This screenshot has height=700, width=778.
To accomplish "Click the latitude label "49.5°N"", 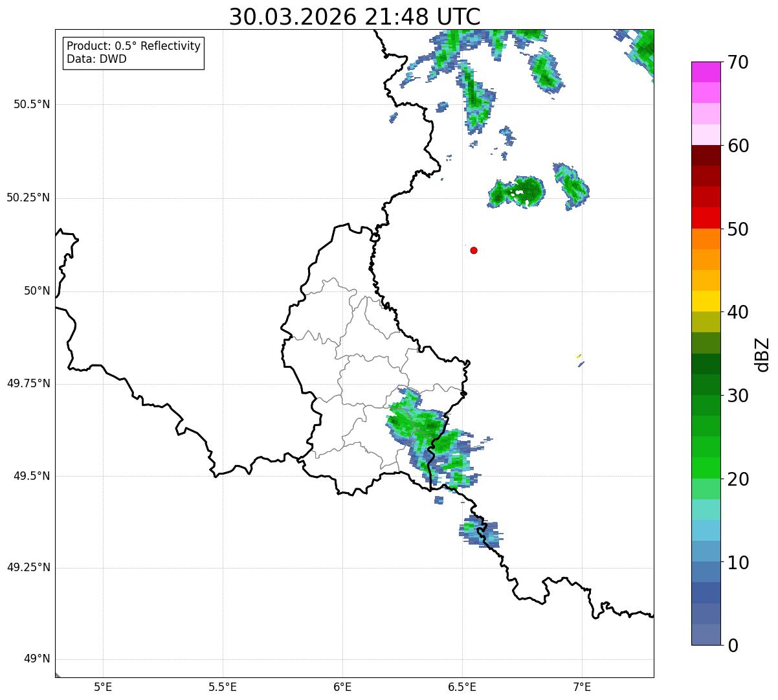I will click(32, 476).
